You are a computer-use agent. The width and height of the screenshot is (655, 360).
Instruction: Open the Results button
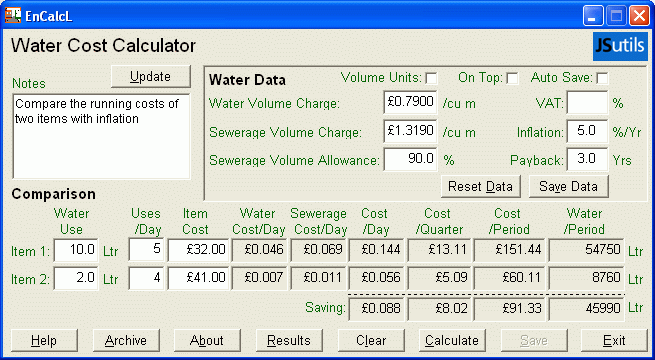point(289,340)
